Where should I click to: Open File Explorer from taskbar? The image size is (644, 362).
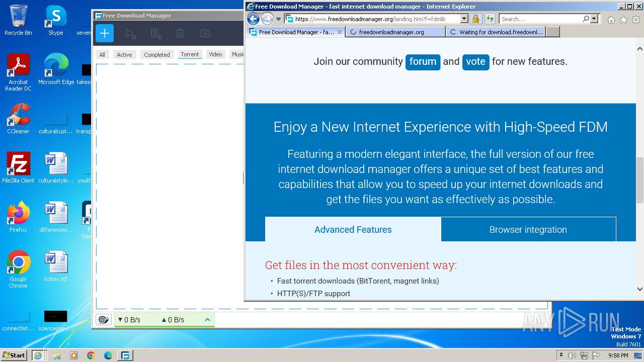click(57, 355)
